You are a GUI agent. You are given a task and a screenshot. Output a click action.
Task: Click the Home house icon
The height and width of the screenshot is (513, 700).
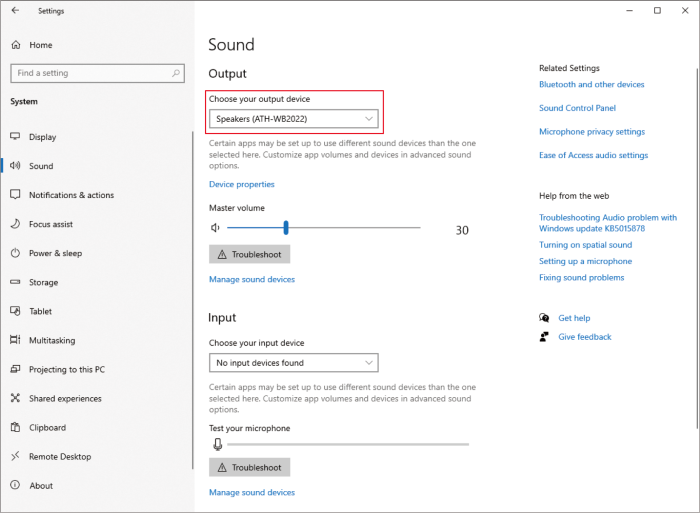pos(16,45)
